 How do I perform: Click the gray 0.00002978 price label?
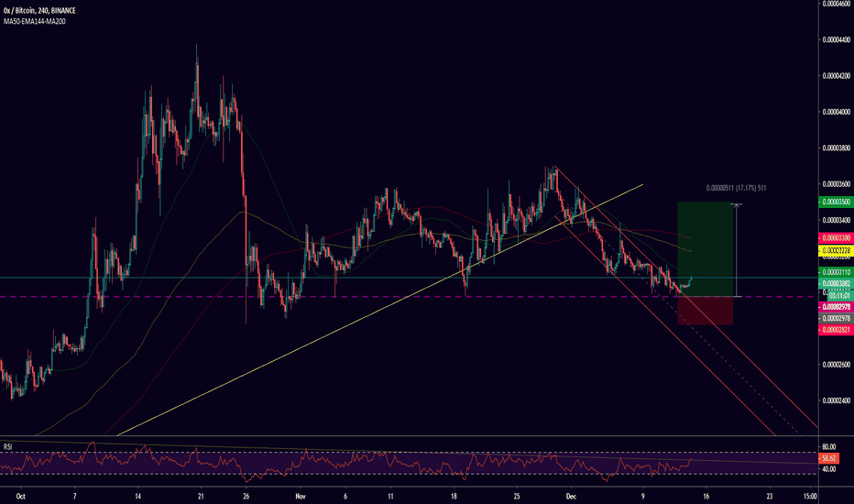pos(835,318)
